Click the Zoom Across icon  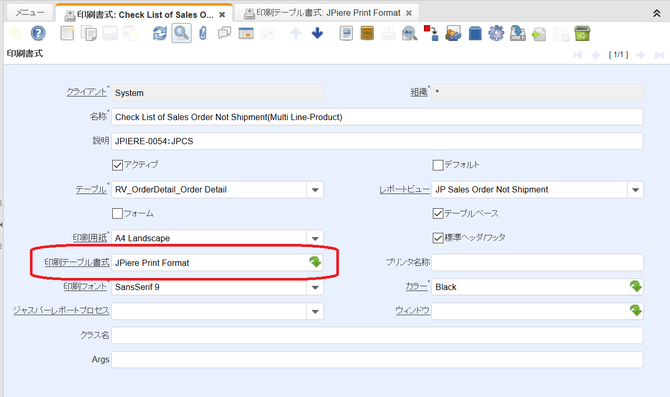pos(409,33)
